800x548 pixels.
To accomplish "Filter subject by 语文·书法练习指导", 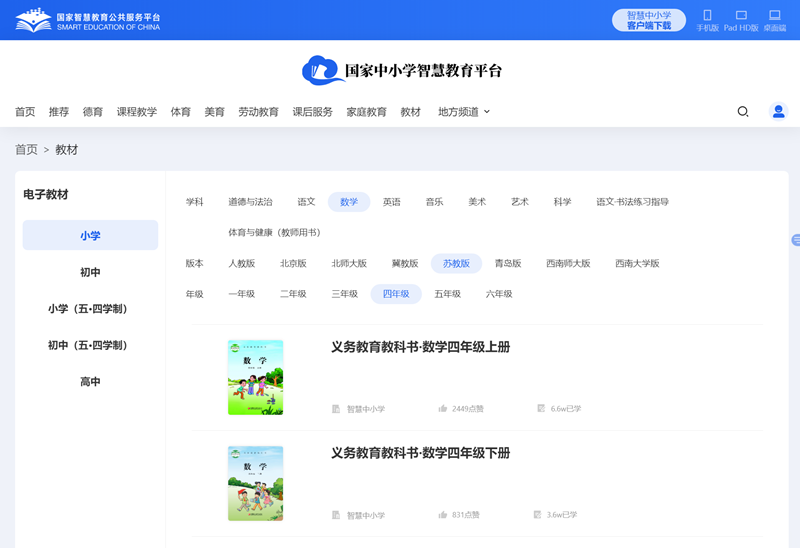I will coord(633,202).
